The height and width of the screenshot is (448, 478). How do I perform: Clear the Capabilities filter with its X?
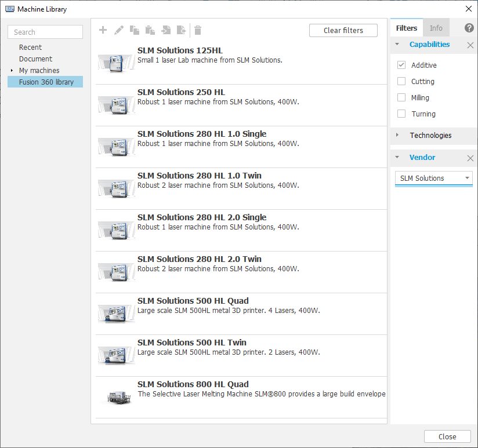[470, 45]
